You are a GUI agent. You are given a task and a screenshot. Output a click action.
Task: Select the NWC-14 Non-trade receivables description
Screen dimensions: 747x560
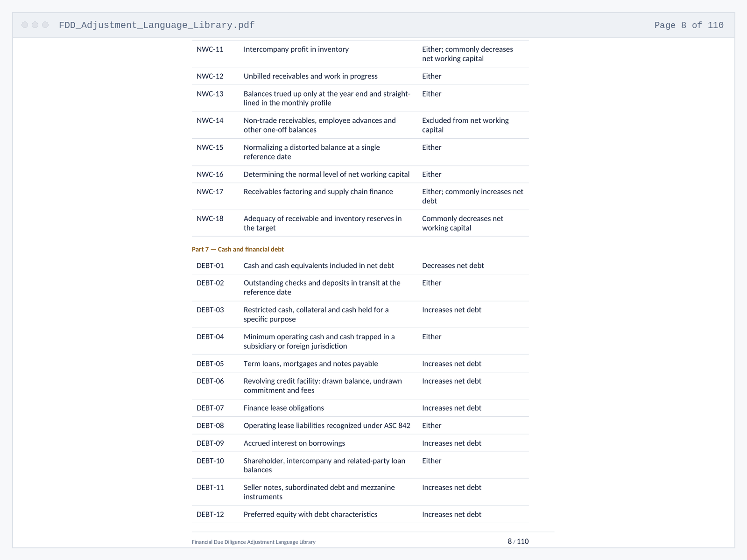[319, 125]
